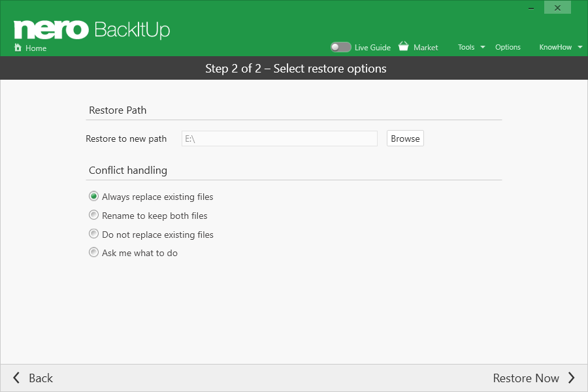Click the Back chevron arrow icon

[x=16, y=378]
